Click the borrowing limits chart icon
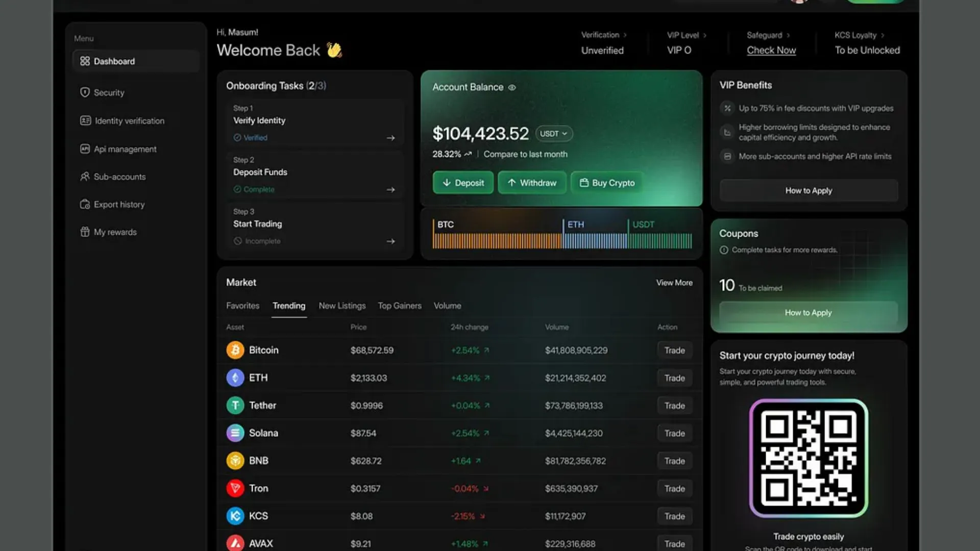Image resolution: width=980 pixels, height=551 pixels. pos(727,132)
